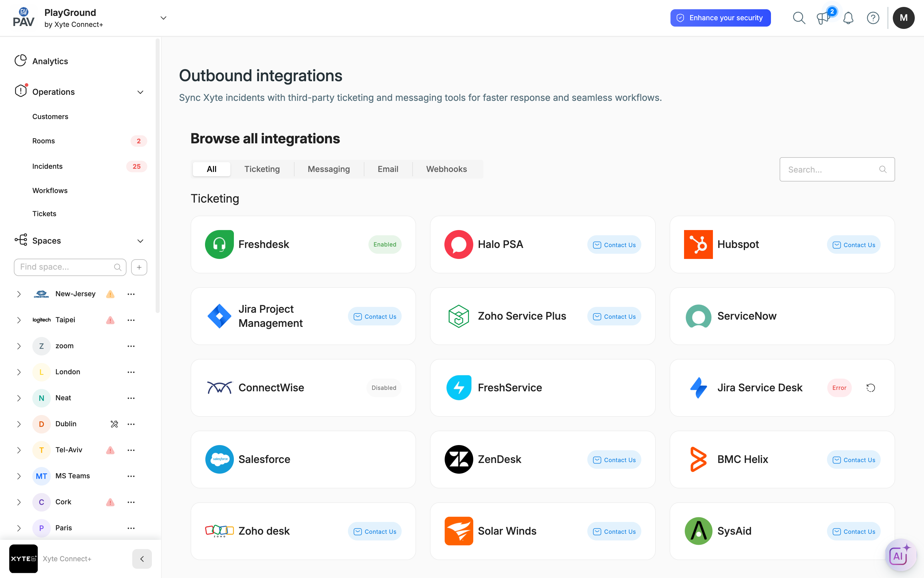Image resolution: width=924 pixels, height=578 pixels.
Task: Click the Find space input field
Action: (70, 267)
